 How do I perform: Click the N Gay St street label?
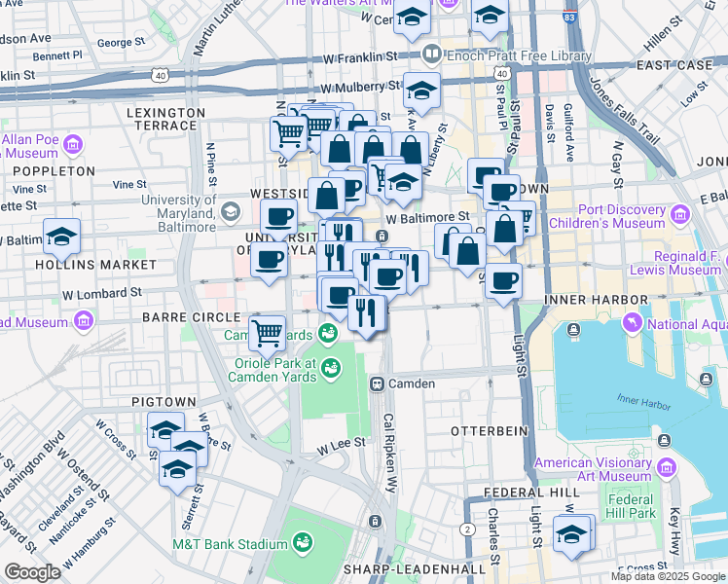(x=617, y=164)
